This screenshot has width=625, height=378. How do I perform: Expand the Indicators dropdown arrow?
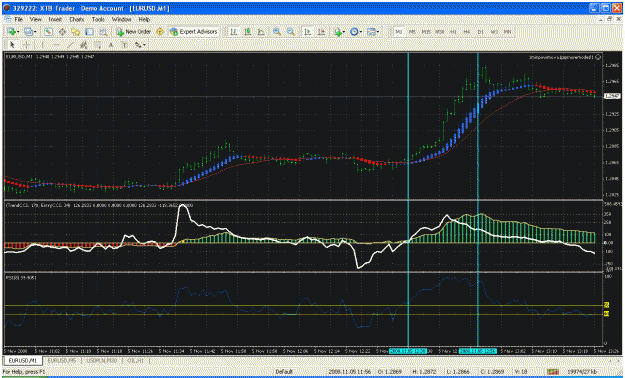pyautogui.click(x=344, y=32)
